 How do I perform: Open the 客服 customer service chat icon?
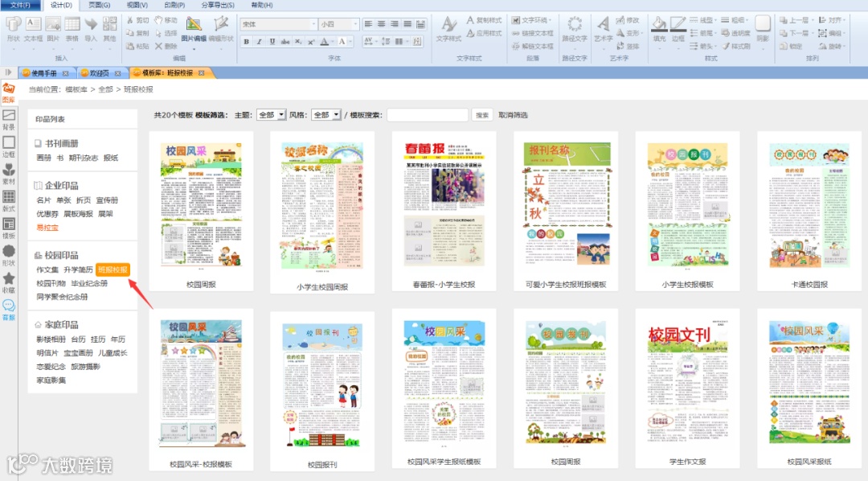tap(9, 310)
